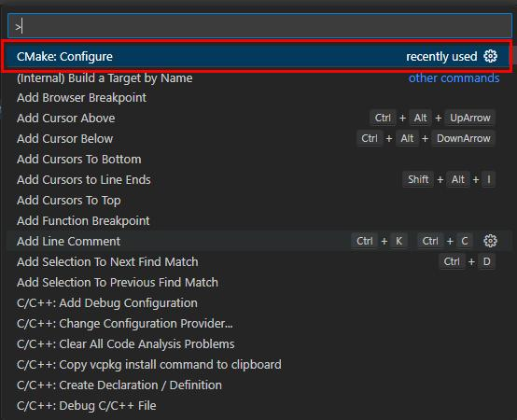Click gear icon on Add Line Comment row
Viewport: 517px width, 420px height.
[x=490, y=241]
